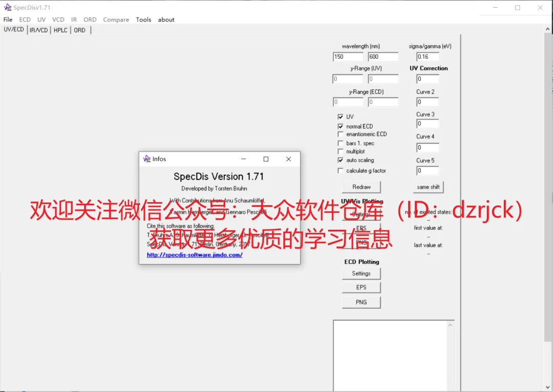Click the UV Correction input field
The height and width of the screenshot is (392, 553).
(428, 79)
